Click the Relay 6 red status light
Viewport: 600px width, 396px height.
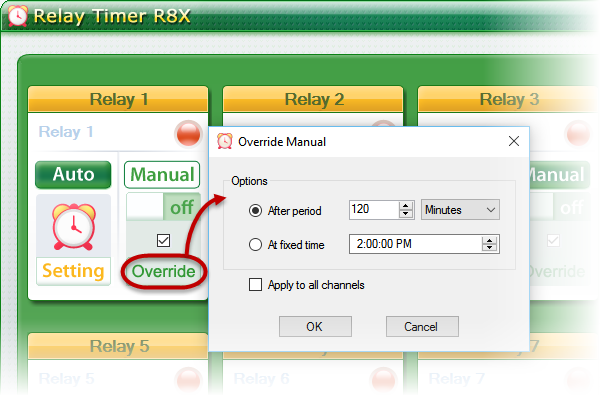[383, 380]
